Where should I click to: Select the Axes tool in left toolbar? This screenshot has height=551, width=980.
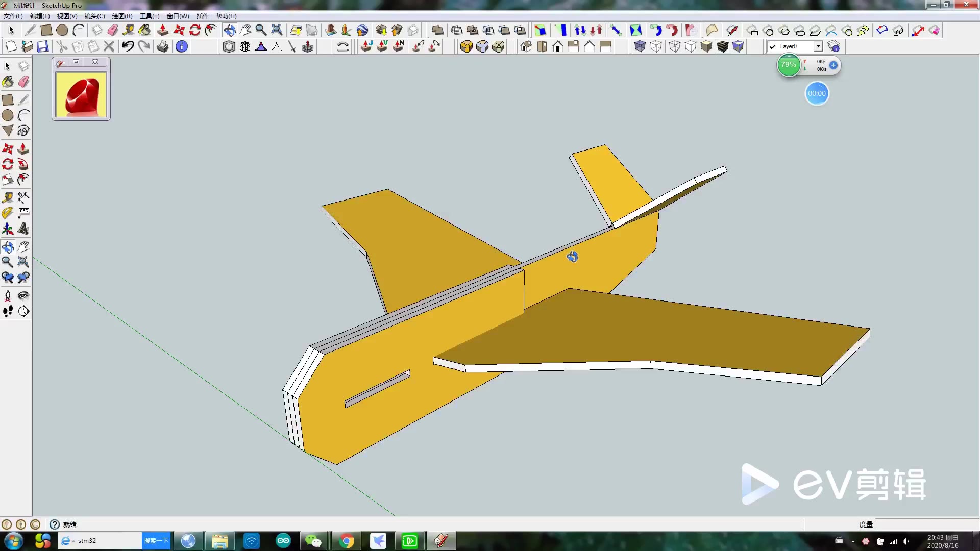[8, 229]
